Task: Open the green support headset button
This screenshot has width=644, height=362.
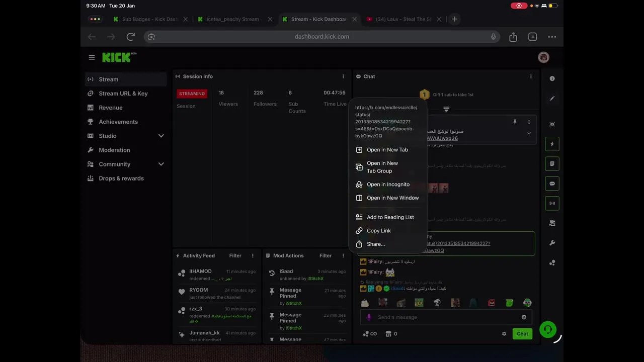Action: tap(547, 329)
